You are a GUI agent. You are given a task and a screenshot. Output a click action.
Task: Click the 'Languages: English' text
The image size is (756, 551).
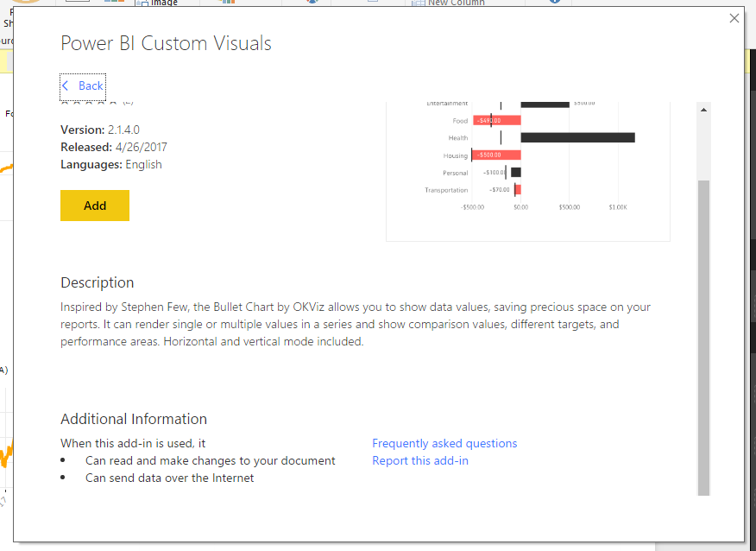pyautogui.click(x=110, y=165)
